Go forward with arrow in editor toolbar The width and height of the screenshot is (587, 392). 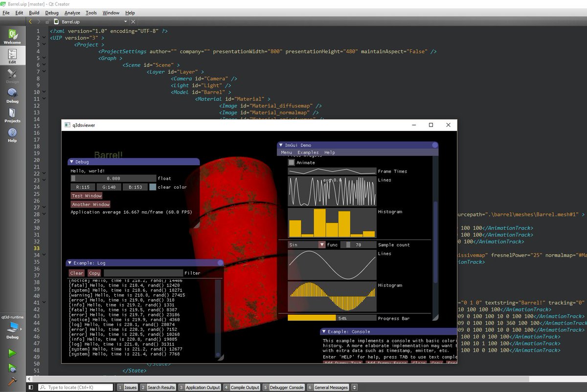click(40, 22)
